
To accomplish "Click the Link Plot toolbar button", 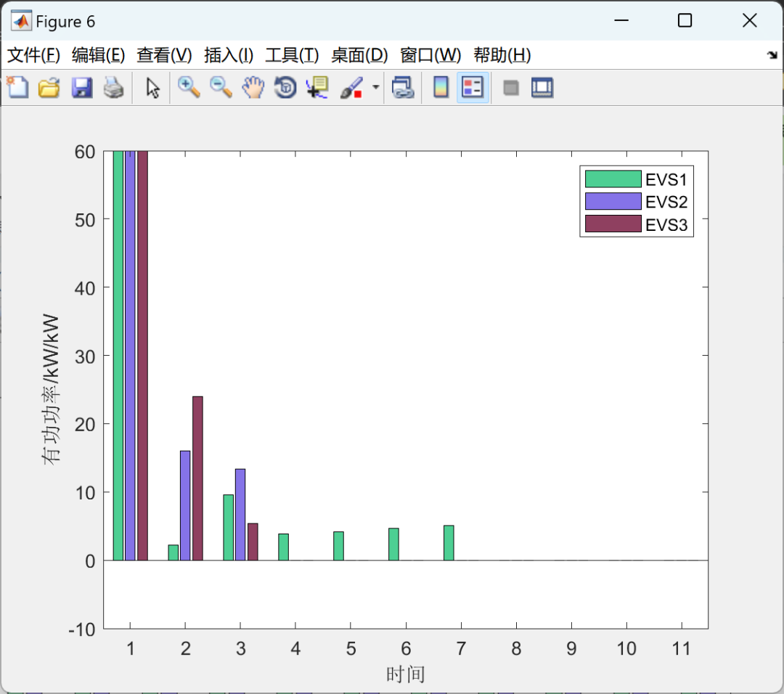I will [x=402, y=88].
